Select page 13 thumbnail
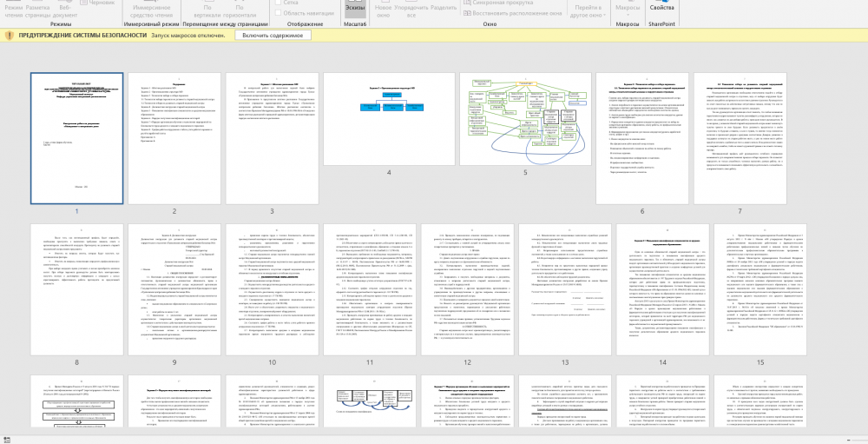The width and height of the screenshot is (868, 444). point(565,289)
